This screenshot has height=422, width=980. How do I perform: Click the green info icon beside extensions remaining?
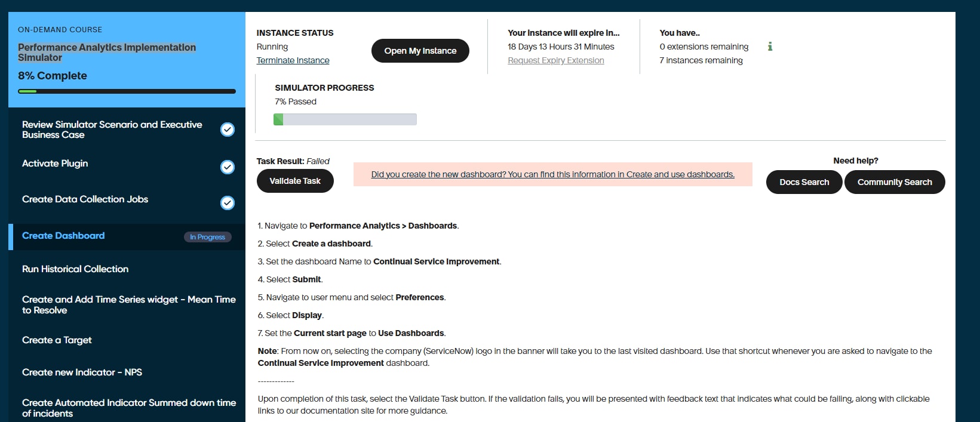coord(770,47)
